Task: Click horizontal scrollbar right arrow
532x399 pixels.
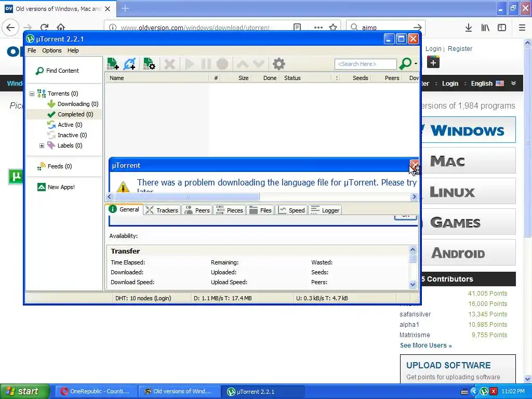Action: coord(414,197)
